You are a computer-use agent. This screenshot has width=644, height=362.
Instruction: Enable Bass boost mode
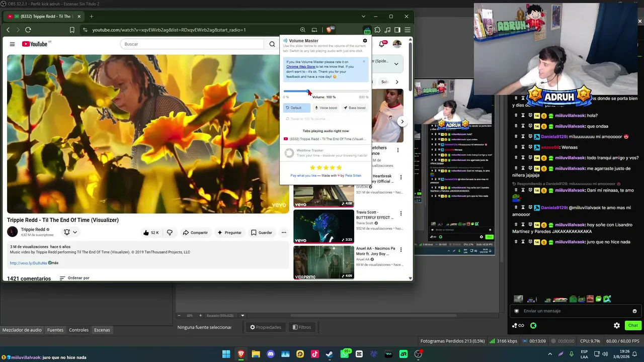pyautogui.click(x=355, y=108)
